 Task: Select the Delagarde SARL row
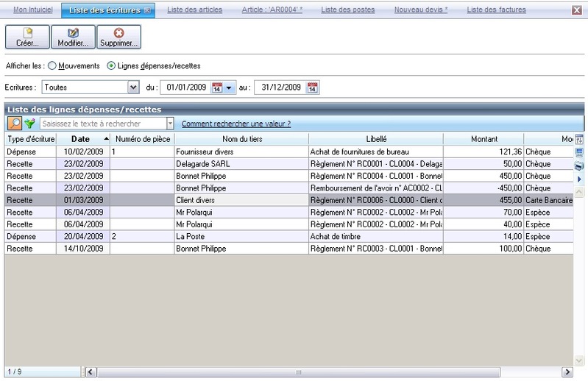coord(288,164)
